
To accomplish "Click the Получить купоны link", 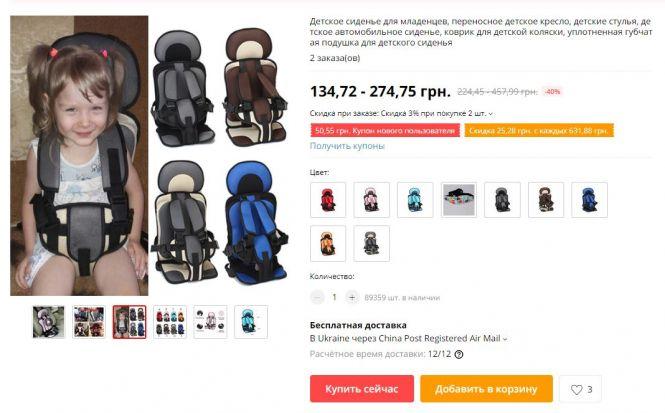I will point(347,146).
